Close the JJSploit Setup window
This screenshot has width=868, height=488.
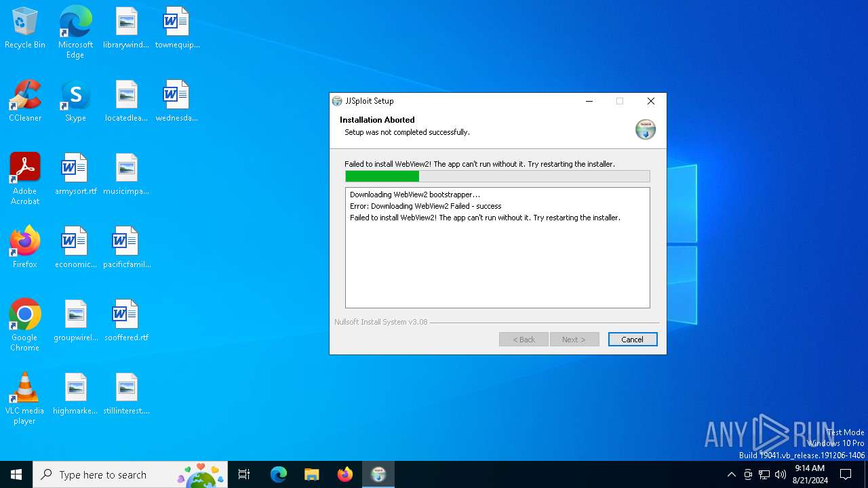tap(650, 101)
